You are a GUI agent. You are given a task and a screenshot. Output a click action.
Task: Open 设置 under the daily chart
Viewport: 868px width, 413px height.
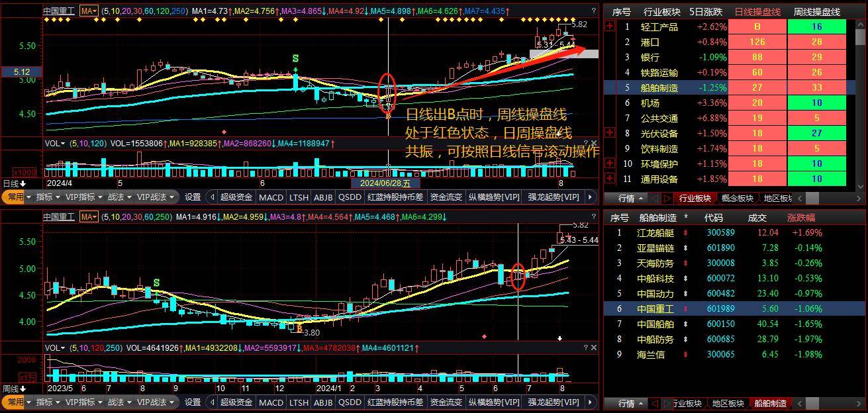point(193,197)
